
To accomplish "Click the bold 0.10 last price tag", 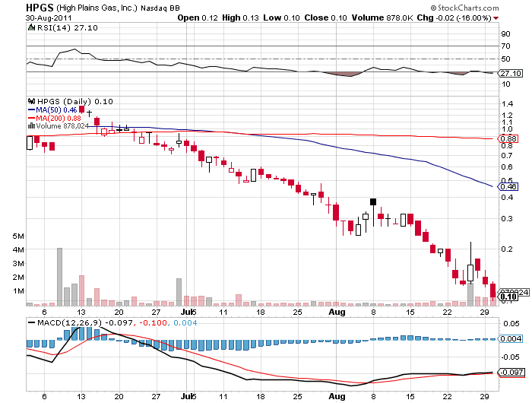I will point(508,297).
